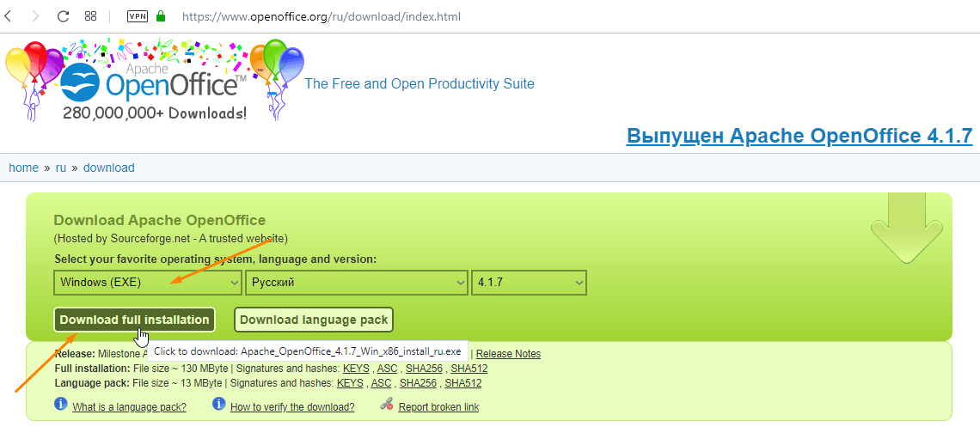
Task: Go back with the browser back arrow
Action: point(8,16)
